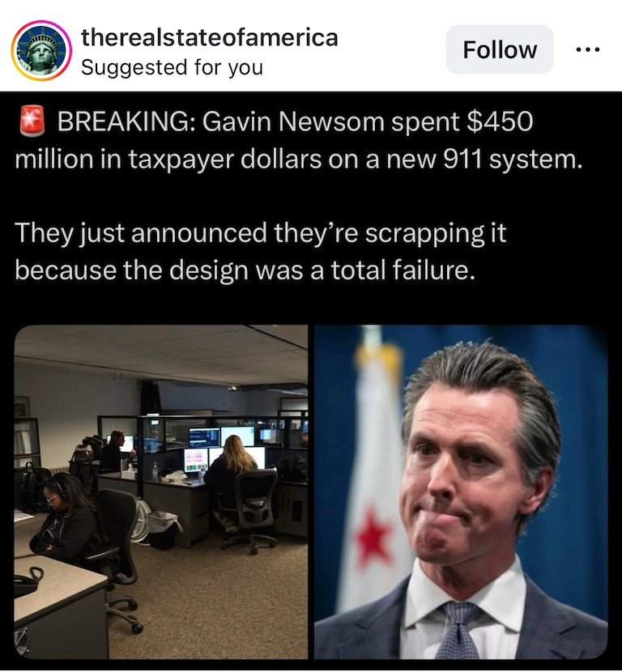This screenshot has width=622, height=672.
Task: Open the call center photo on left
Action: pos(161,491)
